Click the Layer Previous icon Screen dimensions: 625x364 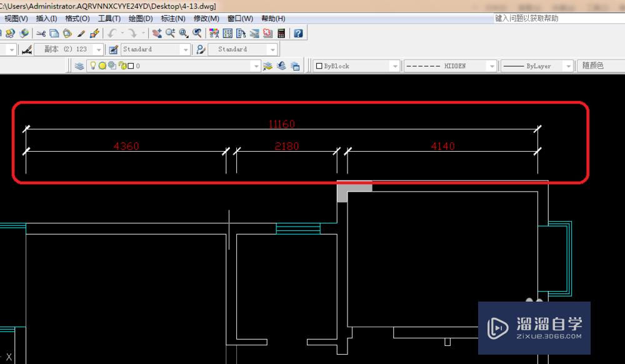281,66
